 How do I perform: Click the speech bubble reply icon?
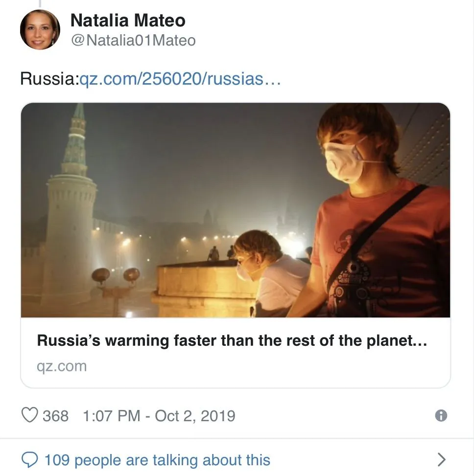click(30, 459)
